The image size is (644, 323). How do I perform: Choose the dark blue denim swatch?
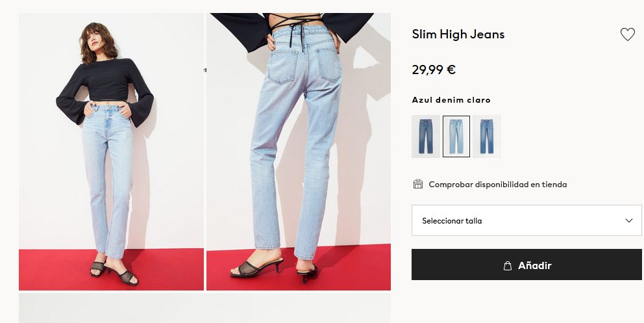click(x=425, y=136)
